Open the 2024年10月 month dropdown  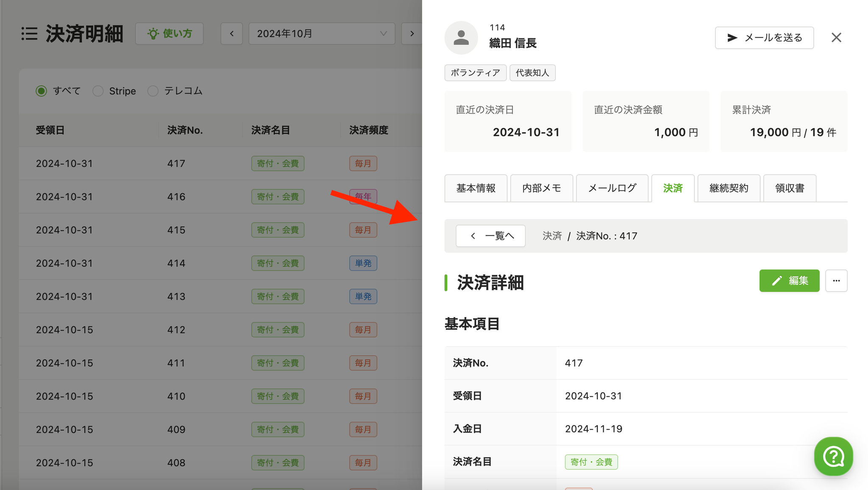[x=322, y=33]
